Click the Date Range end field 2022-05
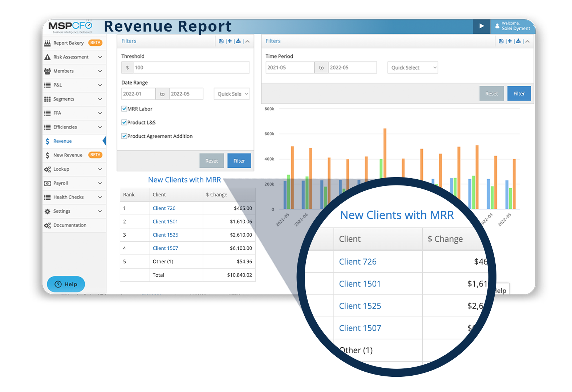Screen dimensions: 572x392 coord(186,94)
